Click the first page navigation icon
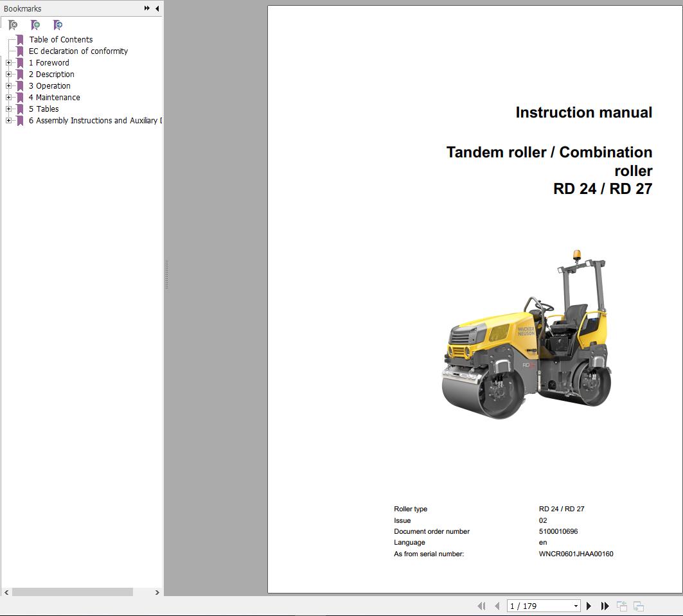The width and height of the screenshot is (683, 616). [481, 606]
